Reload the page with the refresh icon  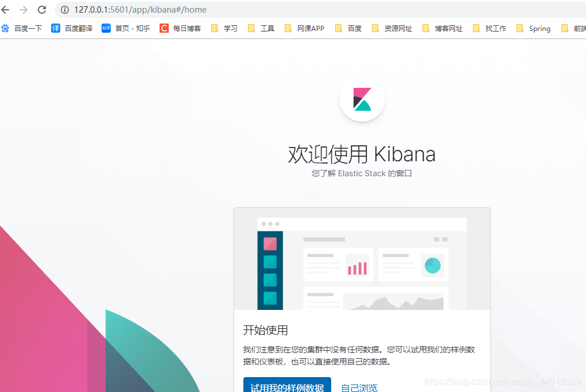click(42, 10)
